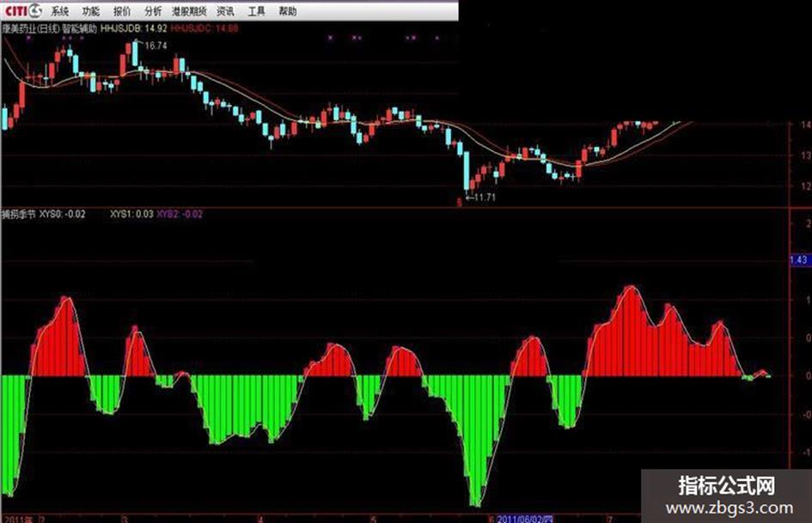Open the 资讯 menu
Image resolution: width=812 pixels, height=523 pixels.
pos(225,11)
